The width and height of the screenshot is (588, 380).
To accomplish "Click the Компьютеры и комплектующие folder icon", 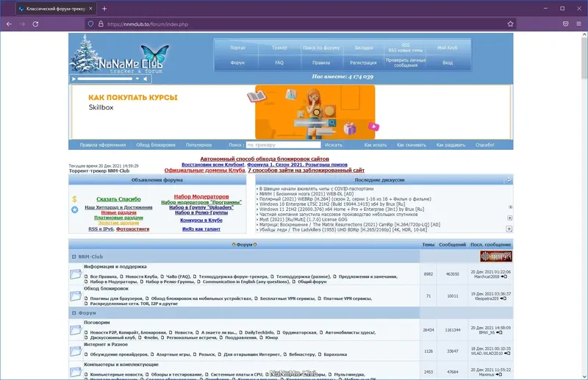I will (x=76, y=372).
